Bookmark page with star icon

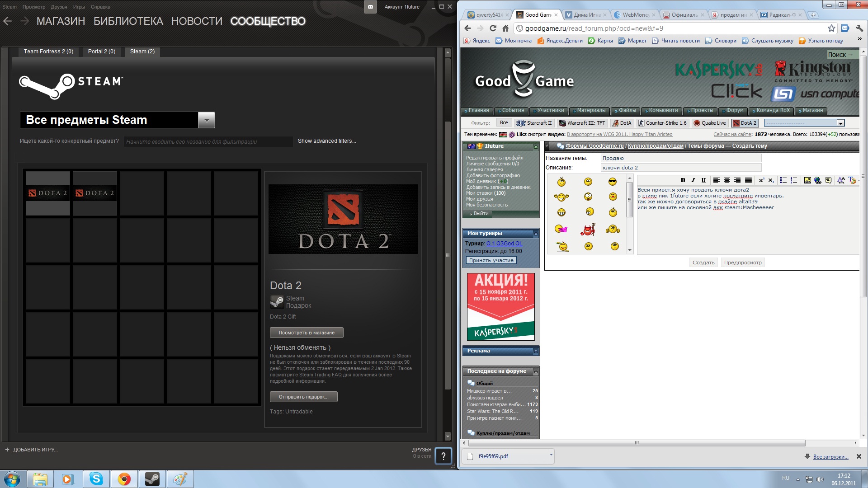coord(831,28)
